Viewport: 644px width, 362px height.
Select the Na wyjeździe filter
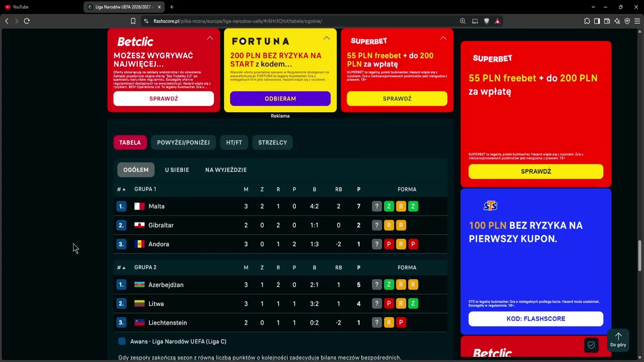point(226,170)
